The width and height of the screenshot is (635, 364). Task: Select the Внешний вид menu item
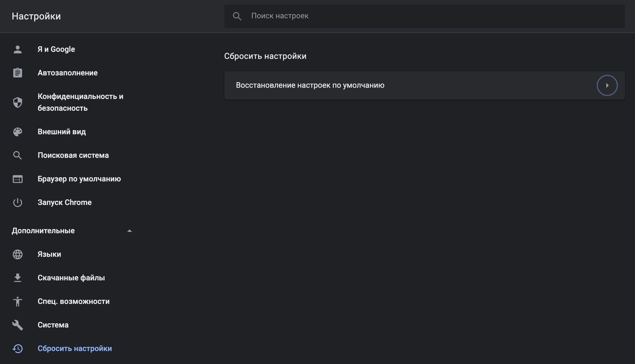pos(62,132)
